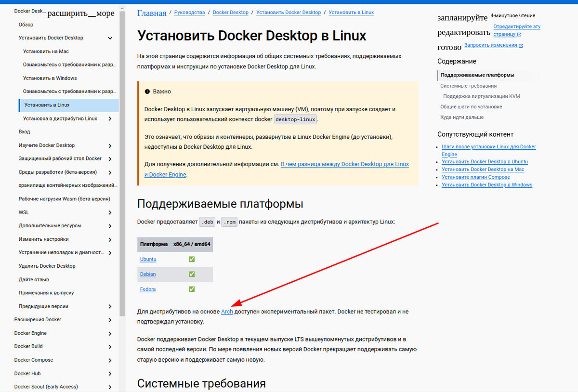The image size is (578, 392).
Task: Open the Ubuntu platform link
Action: (148, 259)
